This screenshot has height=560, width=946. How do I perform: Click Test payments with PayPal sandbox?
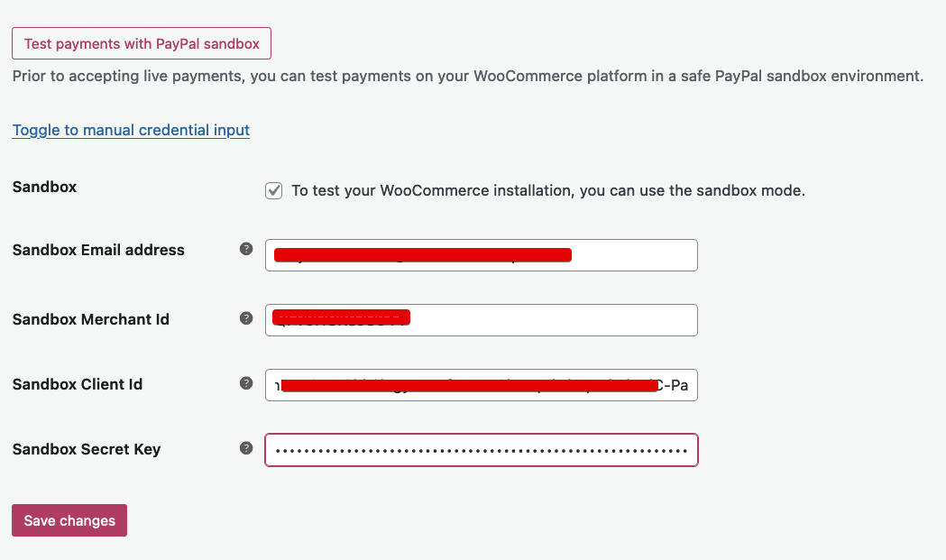(141, 42)
